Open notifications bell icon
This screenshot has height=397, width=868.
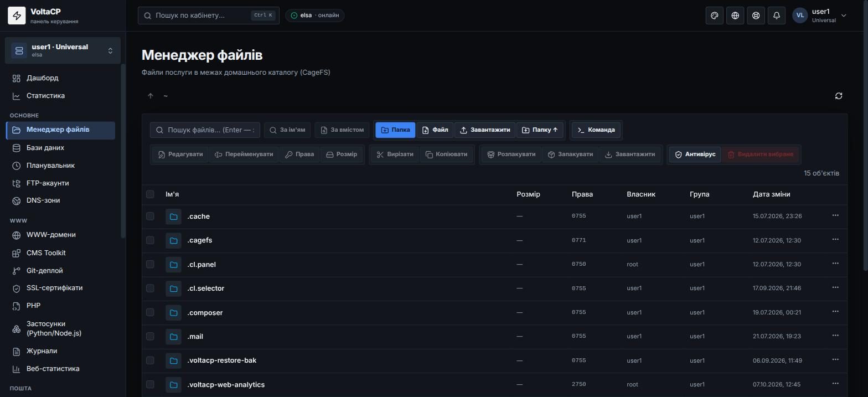click(777, 16)
